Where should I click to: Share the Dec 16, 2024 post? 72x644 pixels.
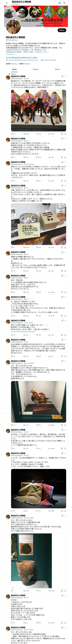[x=65, y=181]
